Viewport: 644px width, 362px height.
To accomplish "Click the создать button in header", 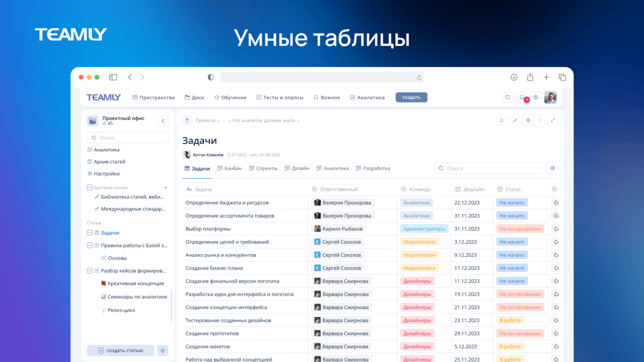I will 411,97.
